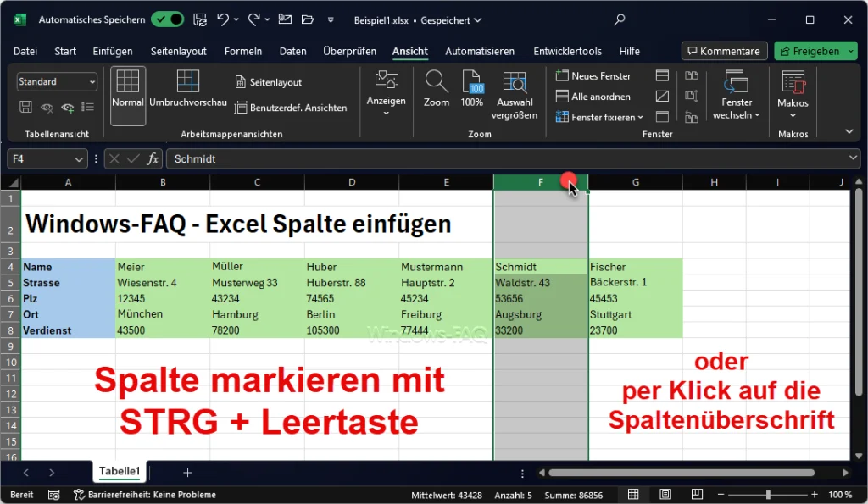Open the Überprüfen ribbon tab

coord(349,51)
